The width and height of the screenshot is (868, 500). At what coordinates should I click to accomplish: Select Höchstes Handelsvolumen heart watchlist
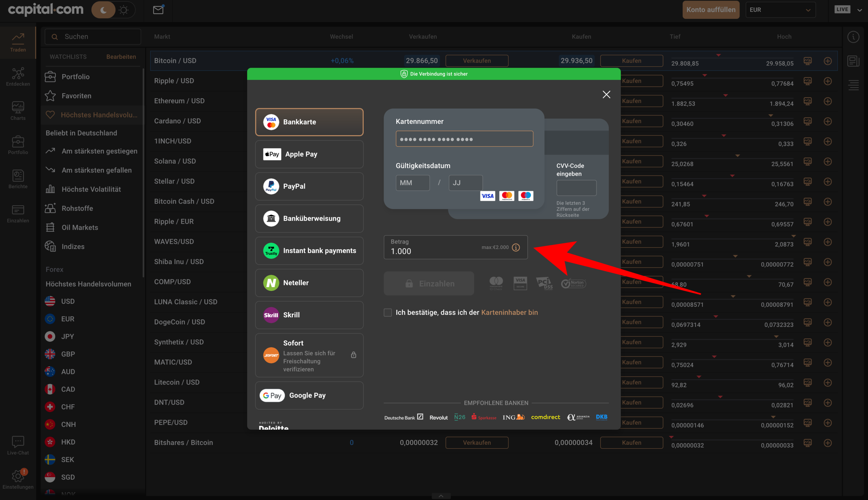92,115
